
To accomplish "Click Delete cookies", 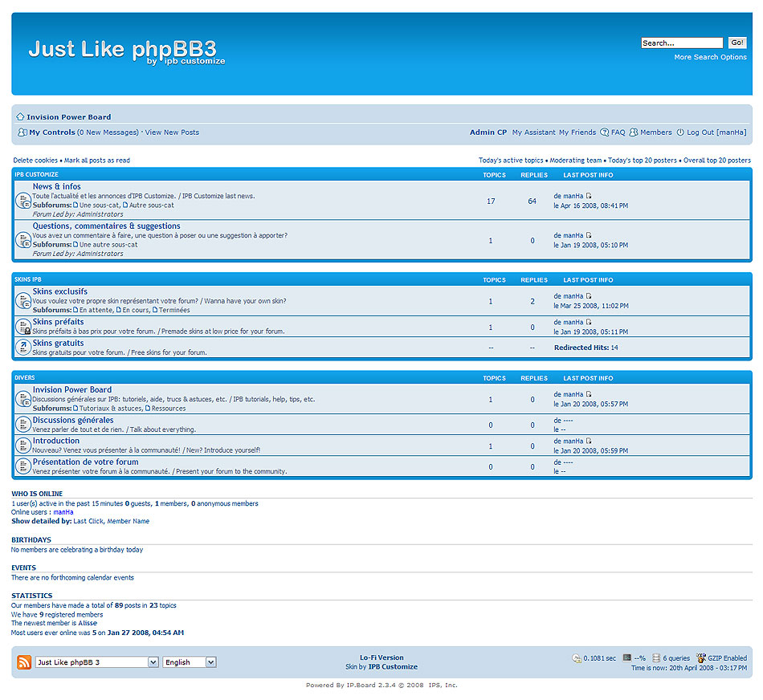I will click(35, 160).
